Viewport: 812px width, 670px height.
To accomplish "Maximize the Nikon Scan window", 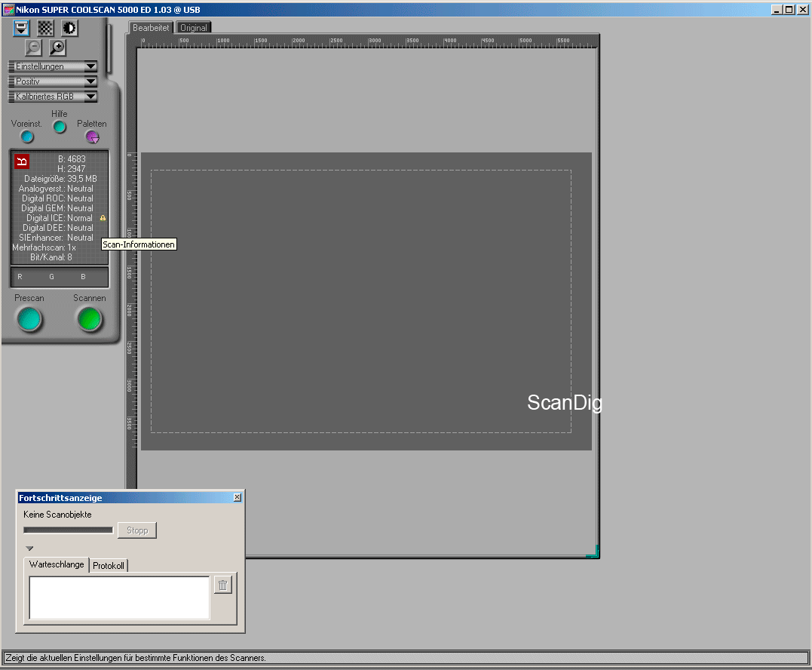I will (789, 9).
